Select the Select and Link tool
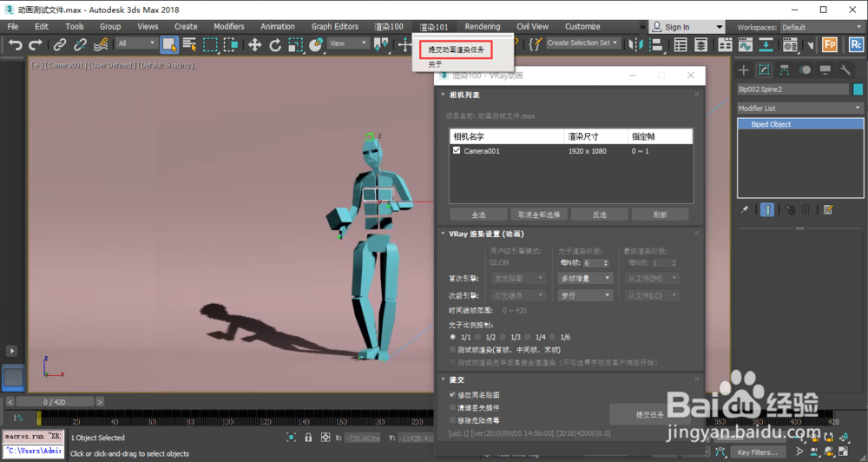 click(x=60, y=45)
